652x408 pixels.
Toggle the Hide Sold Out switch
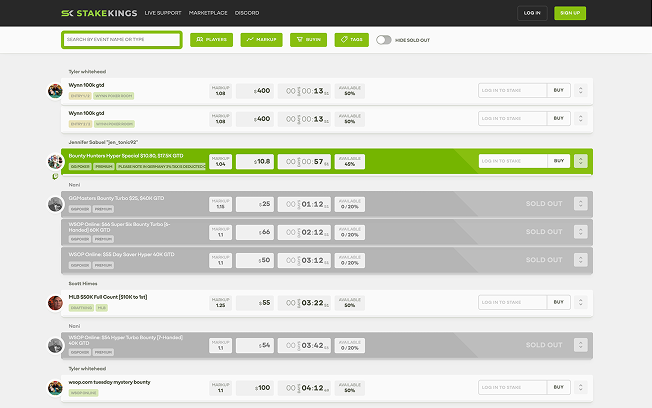(383, 40)
